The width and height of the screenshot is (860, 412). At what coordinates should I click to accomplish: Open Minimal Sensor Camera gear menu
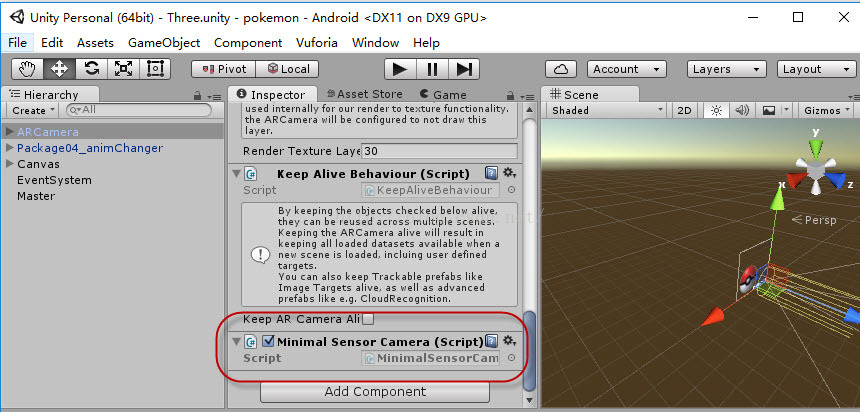(510, 341)
